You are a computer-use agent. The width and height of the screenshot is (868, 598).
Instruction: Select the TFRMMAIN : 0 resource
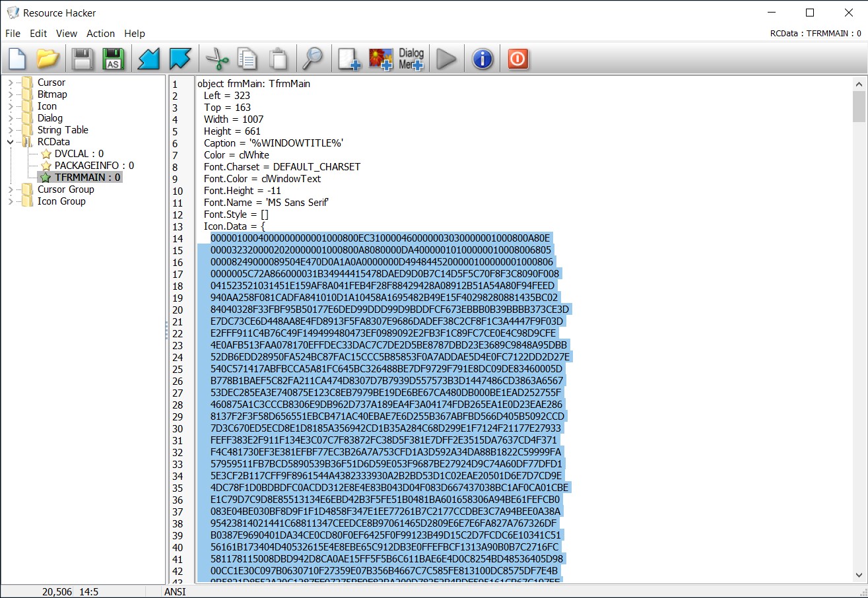87,178
